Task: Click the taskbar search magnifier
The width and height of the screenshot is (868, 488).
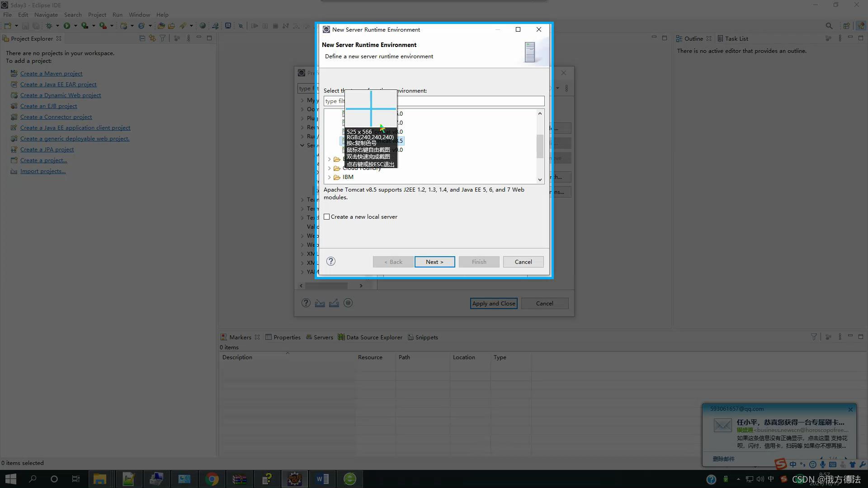Action: (x=33, y=479)
